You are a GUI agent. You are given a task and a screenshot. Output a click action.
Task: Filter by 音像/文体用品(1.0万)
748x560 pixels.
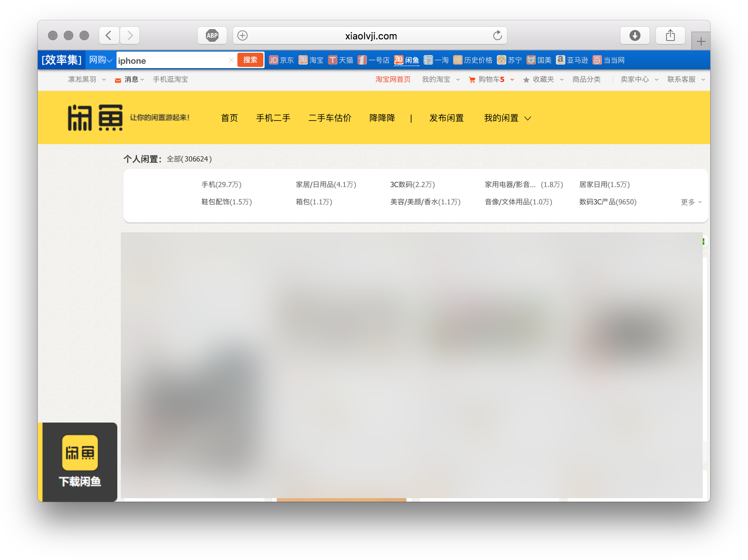pos(518,202)
